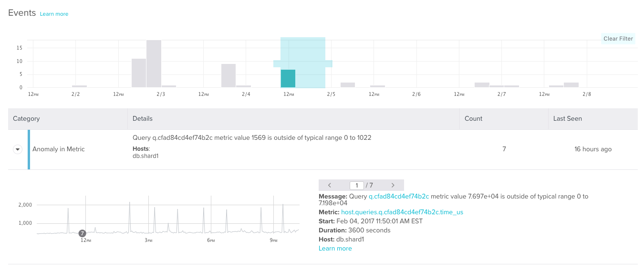Open Learn more link beside Events heading
Image resolution: width=644 pixels, height=272 pixels.
pyautogui.click(x=54, y=14)
